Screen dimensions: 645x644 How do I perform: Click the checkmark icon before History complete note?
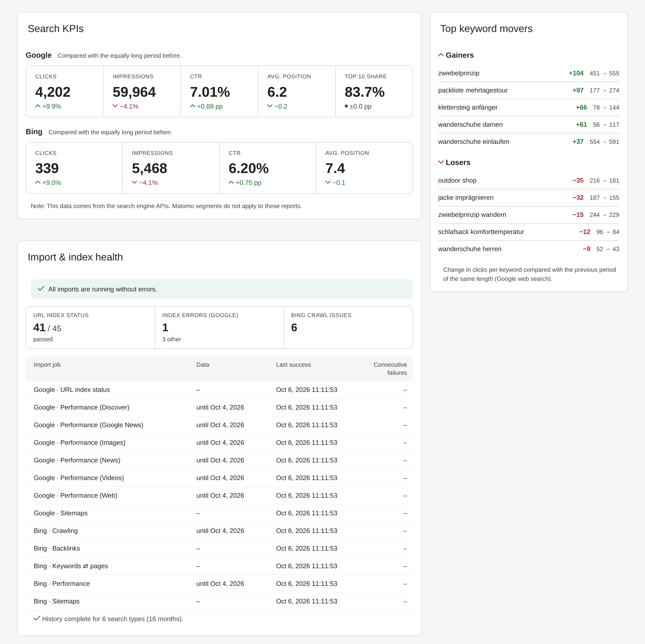point(37,618)
